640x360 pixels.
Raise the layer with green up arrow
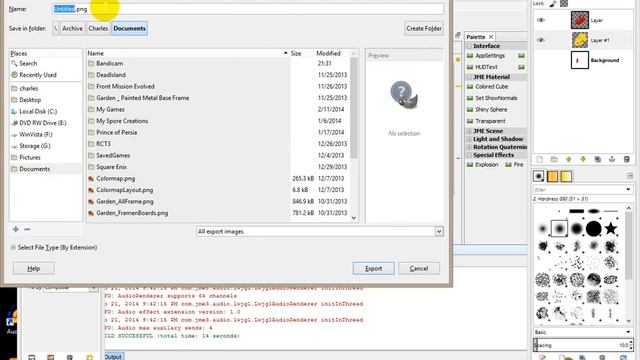coord(569,159)
